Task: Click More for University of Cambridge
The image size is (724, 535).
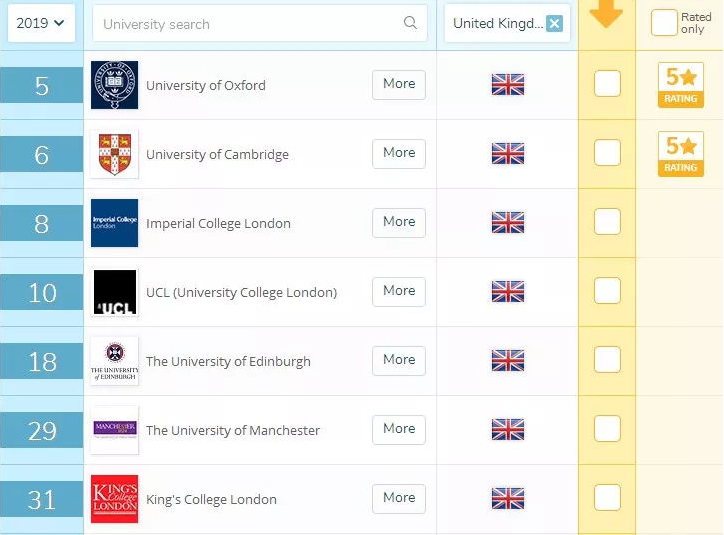Action: pyautogui.click(x=399, y=153)
